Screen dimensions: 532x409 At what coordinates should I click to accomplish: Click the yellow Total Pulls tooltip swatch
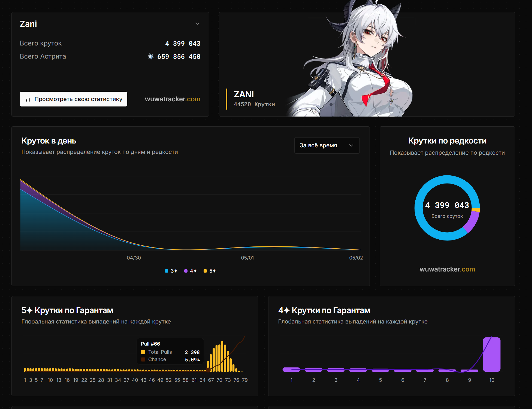[143, 352]
